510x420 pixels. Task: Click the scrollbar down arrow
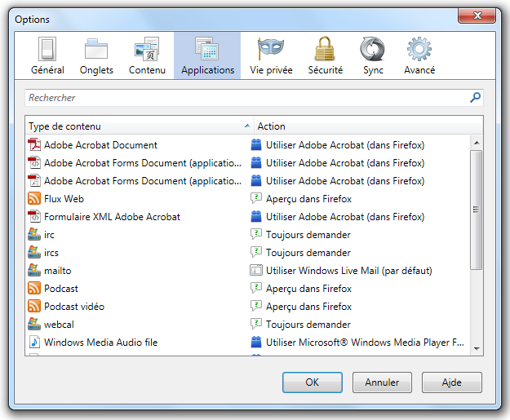(477, 348)
